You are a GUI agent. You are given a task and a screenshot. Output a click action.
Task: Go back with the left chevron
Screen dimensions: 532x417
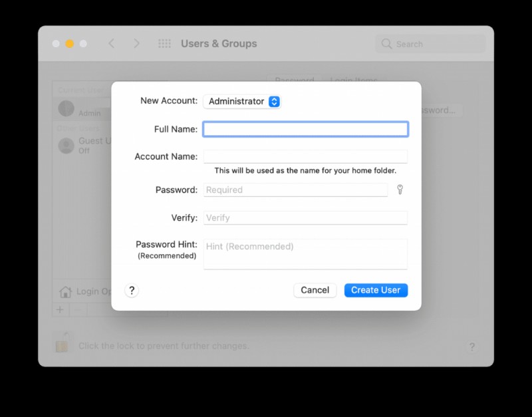[x=112, y=44]
